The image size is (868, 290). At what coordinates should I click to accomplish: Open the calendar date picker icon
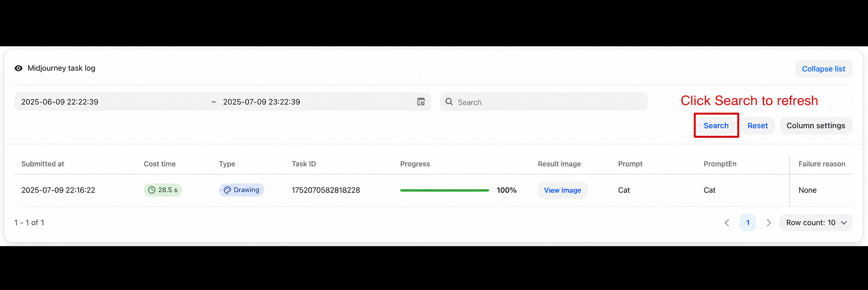(x=421, y=102)
